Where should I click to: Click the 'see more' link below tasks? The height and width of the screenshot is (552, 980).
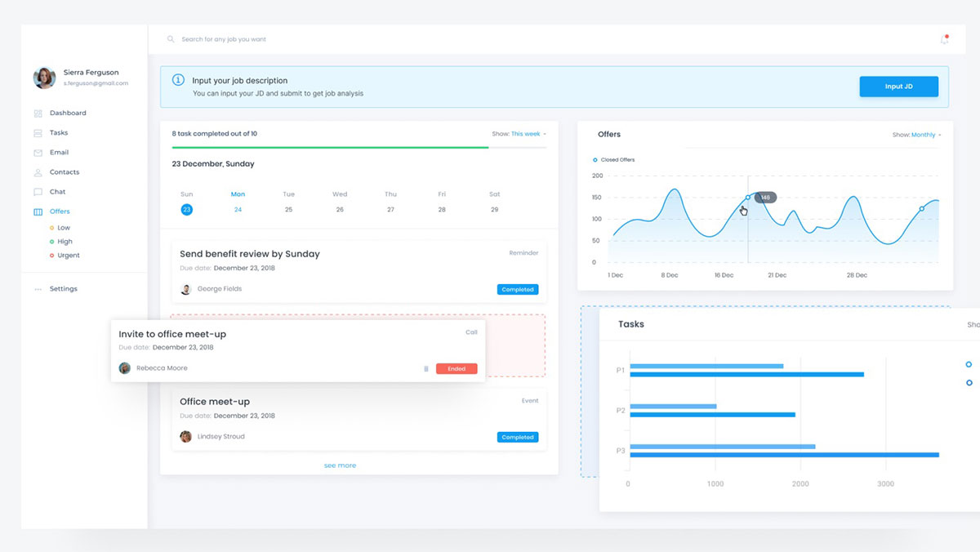[340, 465]
